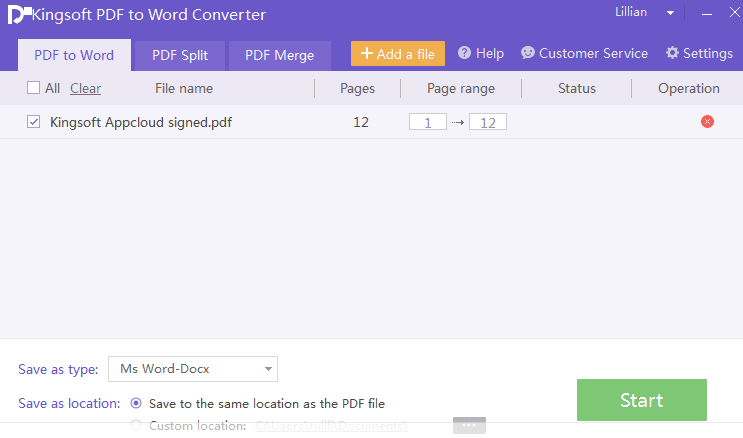Click the Kingsoft PDF converter logo icon
The image size is (743, 438).
point(19,14)
